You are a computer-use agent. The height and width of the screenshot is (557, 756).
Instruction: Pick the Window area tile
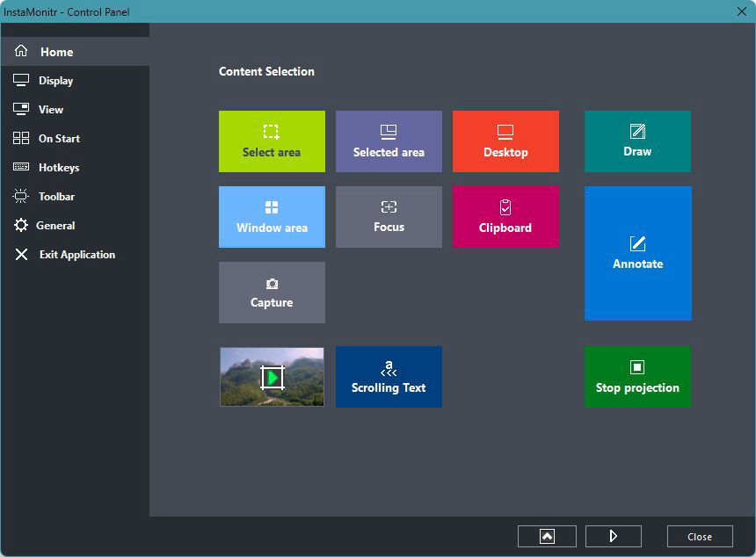click(272, 217)
